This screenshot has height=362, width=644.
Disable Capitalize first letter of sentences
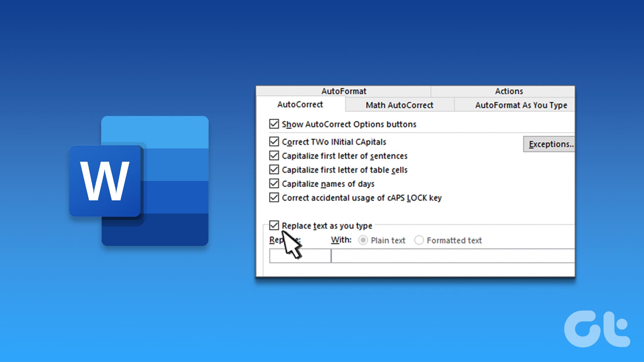pyautogui.click(x=274, y=156)
